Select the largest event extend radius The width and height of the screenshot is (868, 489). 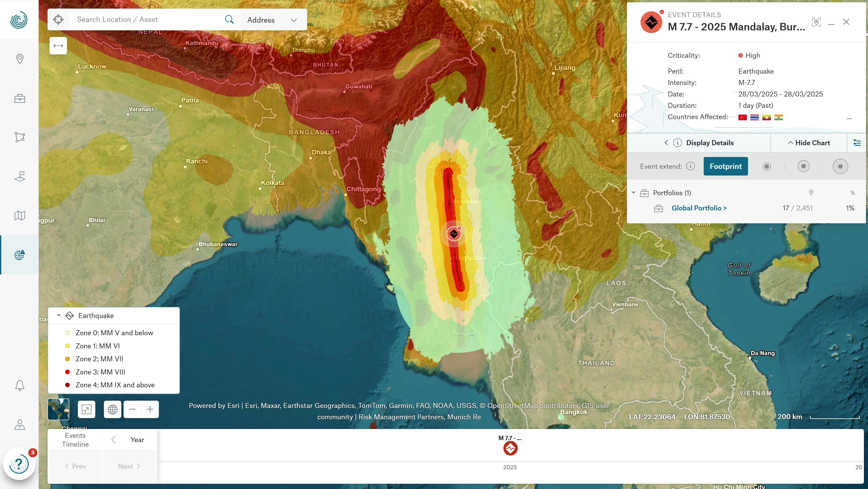tap(840, 166)
